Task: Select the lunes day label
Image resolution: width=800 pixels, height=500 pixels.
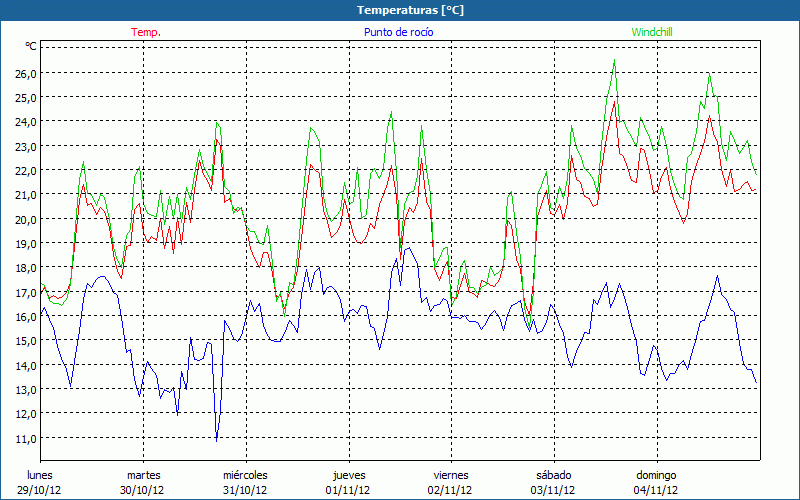Action: pyautogui.click(x=40, y=475)
